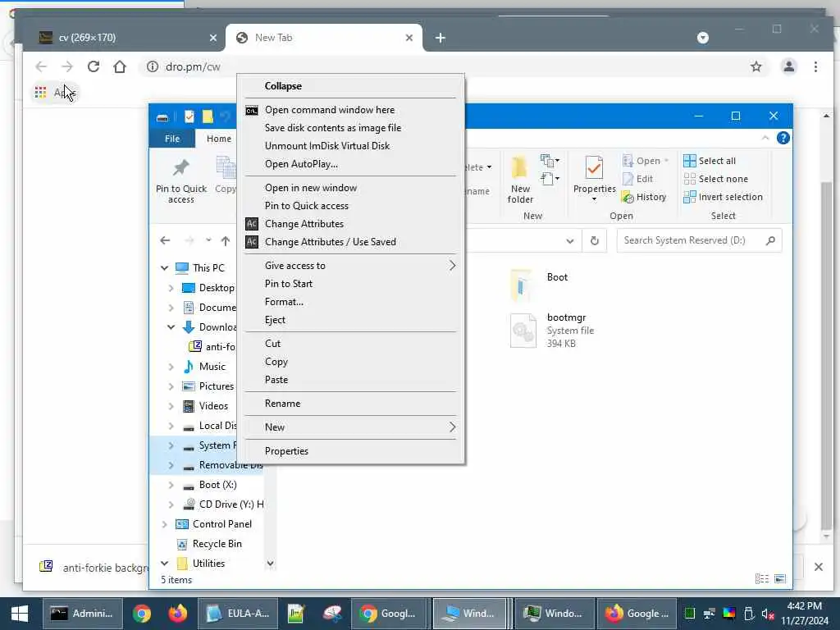This screenshot has height=630, width=840.
Task: Open History in ribbon
Action: [x=644, y=197]
